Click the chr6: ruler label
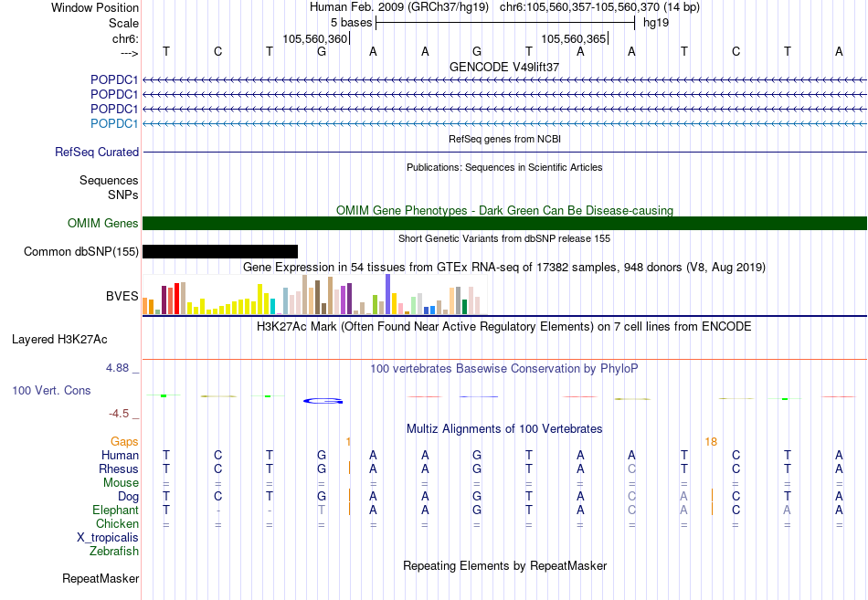Screen dimensions: 868x600 tap(125, 38)
